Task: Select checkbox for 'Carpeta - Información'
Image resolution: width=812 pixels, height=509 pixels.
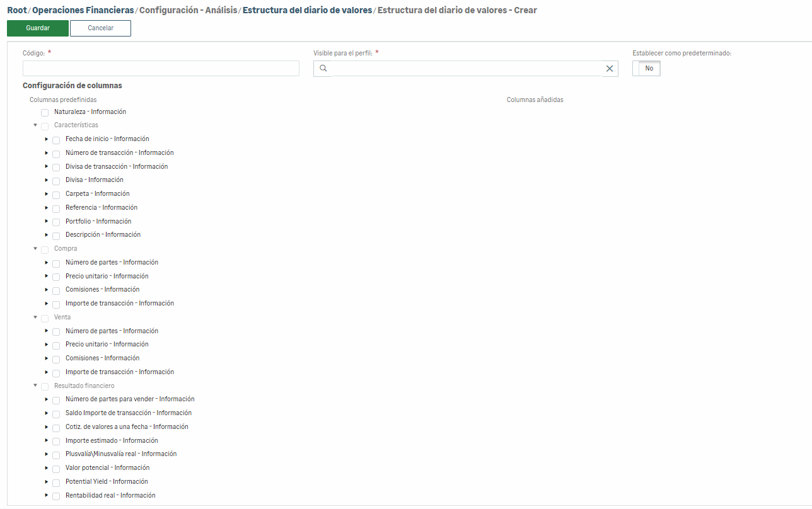Action: [56, 195]
